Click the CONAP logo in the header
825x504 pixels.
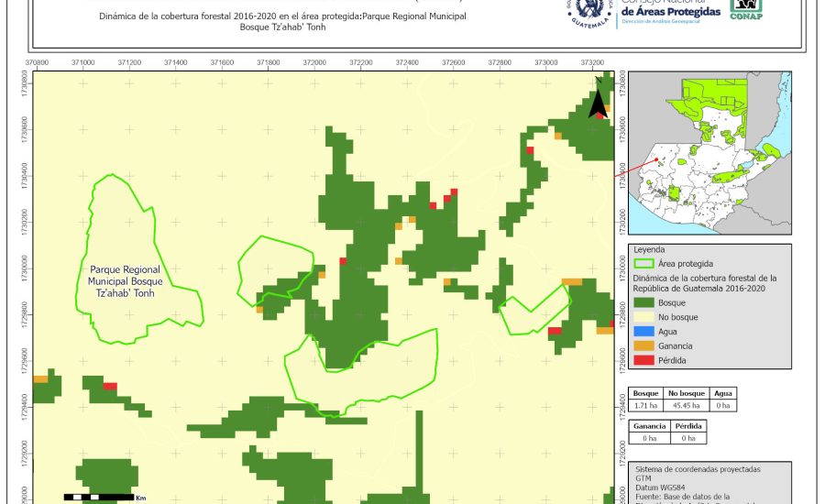(746, 9)
